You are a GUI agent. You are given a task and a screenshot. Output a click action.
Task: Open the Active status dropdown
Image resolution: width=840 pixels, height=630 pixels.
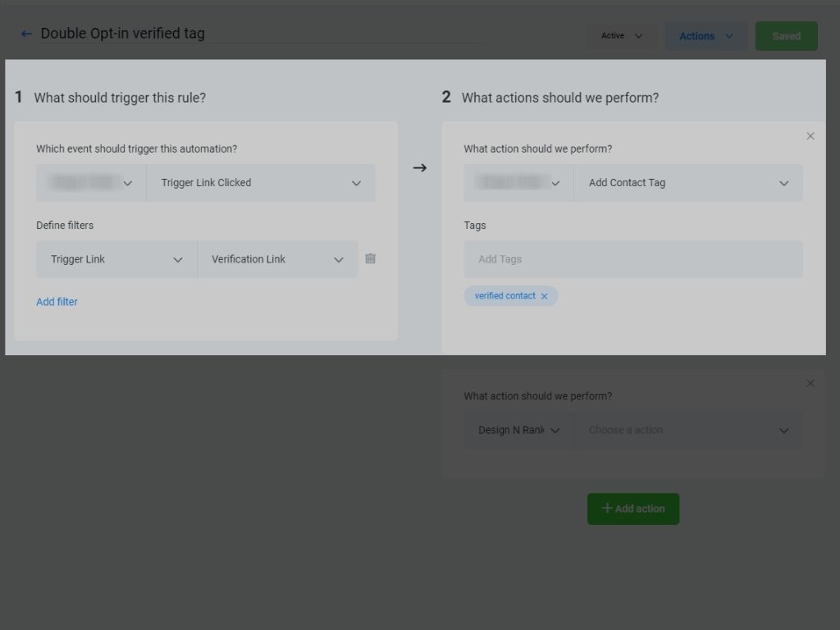(622, 36)
